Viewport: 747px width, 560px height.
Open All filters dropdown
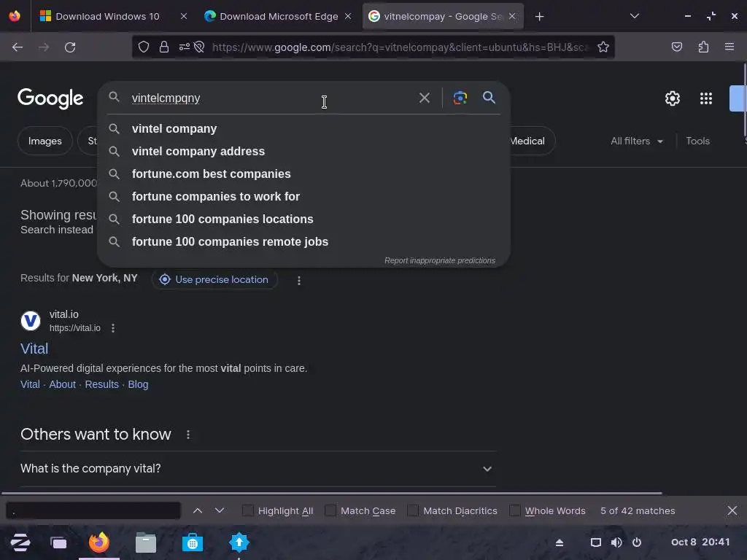[636, 141]
